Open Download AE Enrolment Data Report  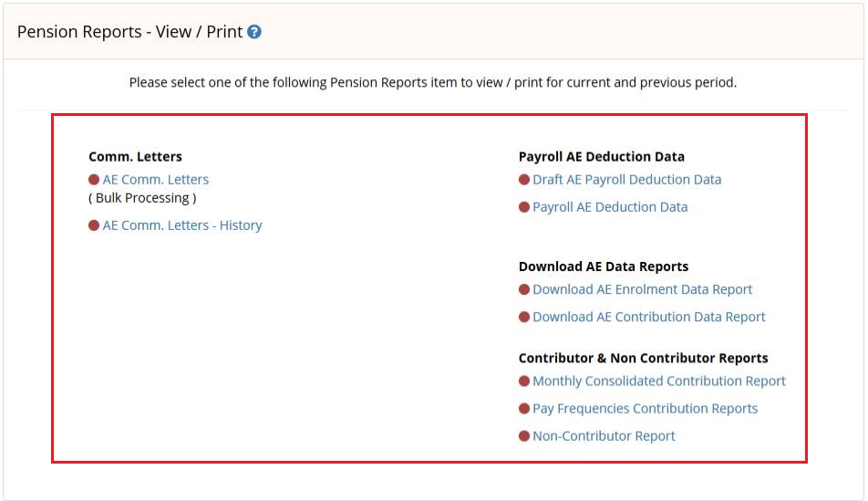tap(642, 289)
